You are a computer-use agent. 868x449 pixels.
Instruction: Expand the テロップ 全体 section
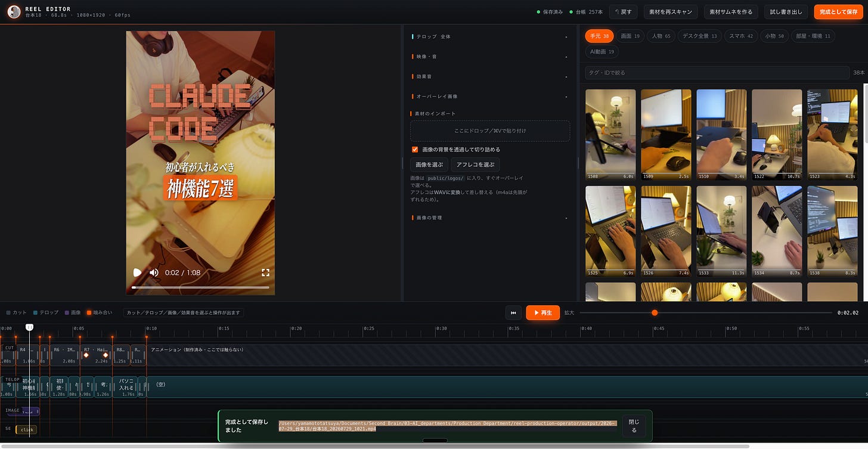[x=489, y=36]
